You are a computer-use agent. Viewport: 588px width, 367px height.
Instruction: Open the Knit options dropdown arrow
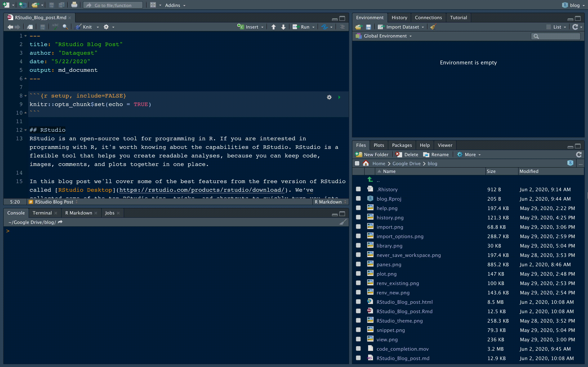[x=98, y=27]
